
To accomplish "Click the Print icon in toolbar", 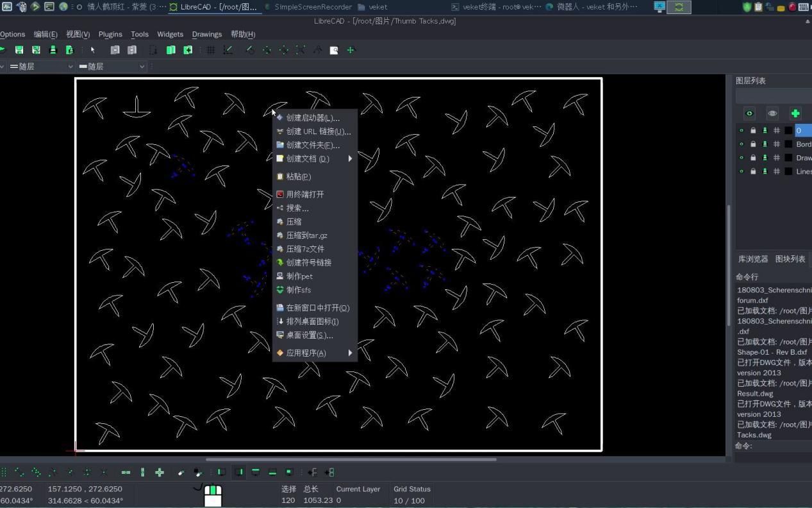I will point(53,50).
